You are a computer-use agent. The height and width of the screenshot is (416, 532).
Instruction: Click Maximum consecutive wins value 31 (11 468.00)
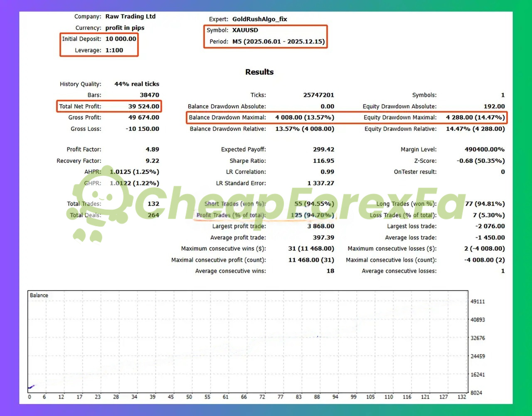coord(311,249)
